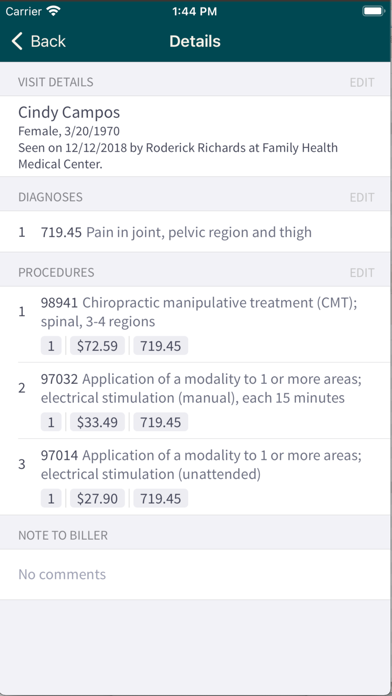Tap the $72.59 price tag
This screenshot has width=392, height=696.
97,346
